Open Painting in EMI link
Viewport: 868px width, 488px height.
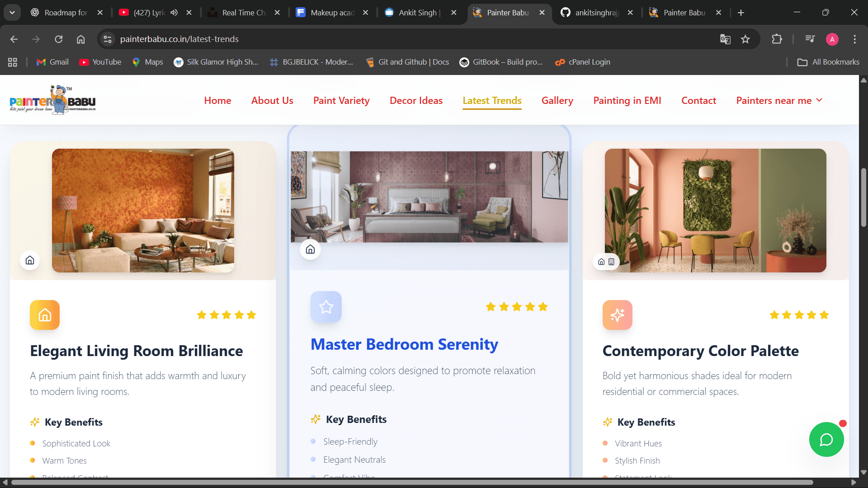pos(627,100)
